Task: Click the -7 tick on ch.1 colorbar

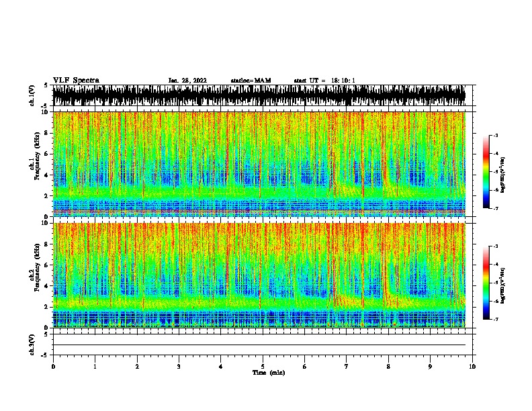Action: click(495, 208)
